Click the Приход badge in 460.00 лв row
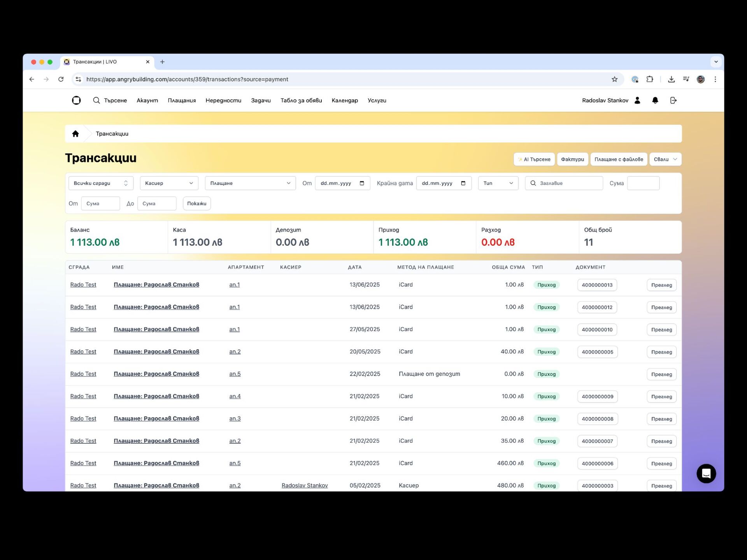The image size is (747, 560). click(546, 464)
